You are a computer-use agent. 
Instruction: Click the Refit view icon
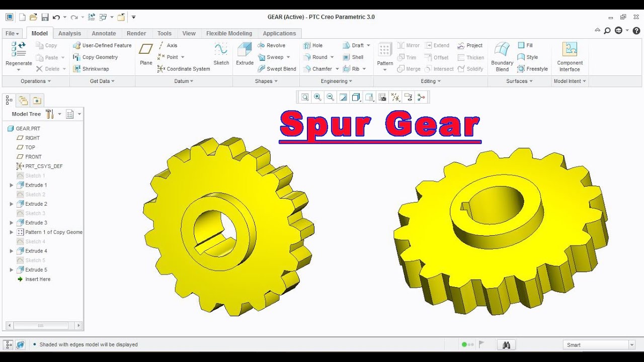pyautogui.click(x=305, y=97)
